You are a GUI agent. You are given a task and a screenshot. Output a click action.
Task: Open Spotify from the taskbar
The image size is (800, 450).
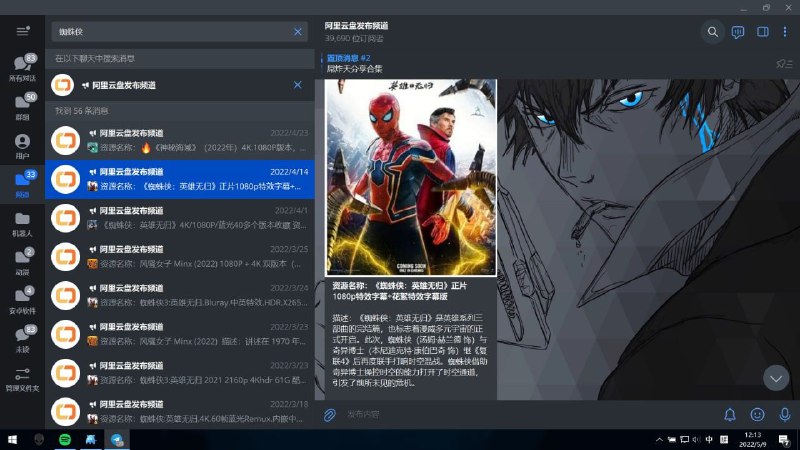pyautogui.click(x=65, y=439)
